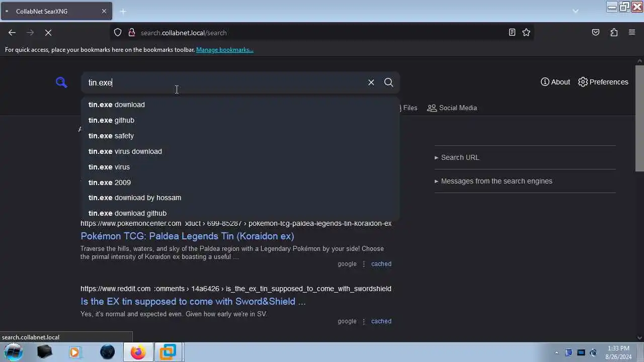Open the Reddit EX tin result

pos(193,301)
